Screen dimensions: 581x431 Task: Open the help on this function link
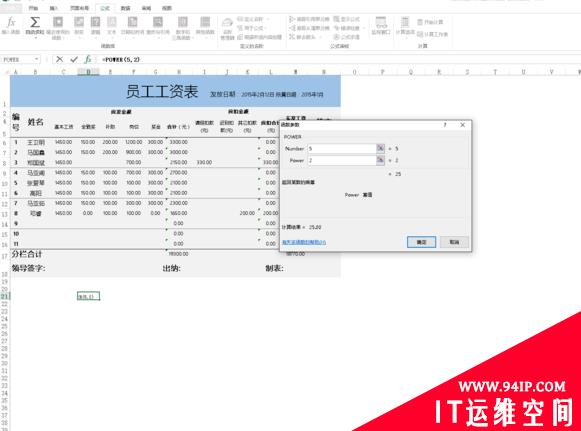pos(304,242)
